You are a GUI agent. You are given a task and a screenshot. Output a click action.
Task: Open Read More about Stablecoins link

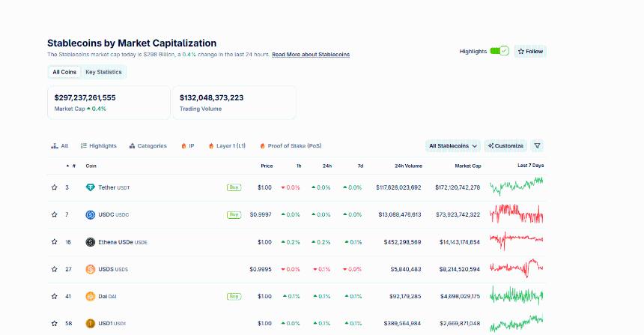tap(311, 54)
